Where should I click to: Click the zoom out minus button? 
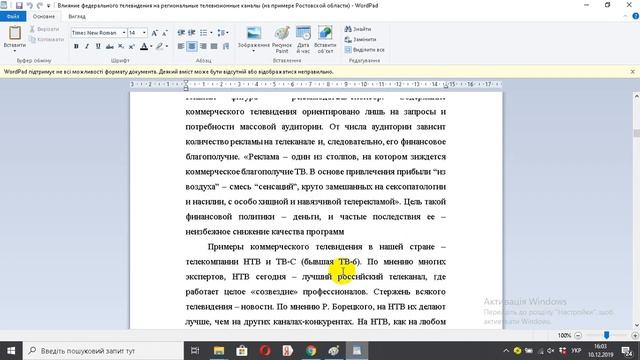coord(578,335)
